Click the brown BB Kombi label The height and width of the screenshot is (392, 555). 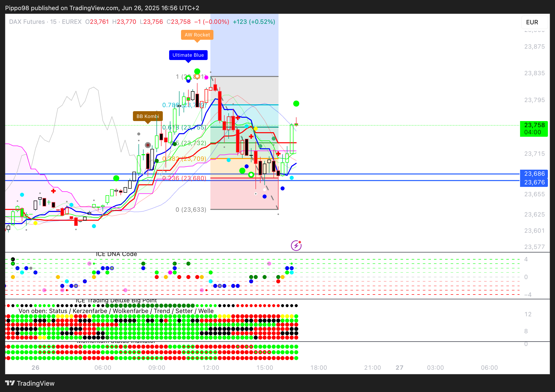pyautogui.click(x=148, y=116)
